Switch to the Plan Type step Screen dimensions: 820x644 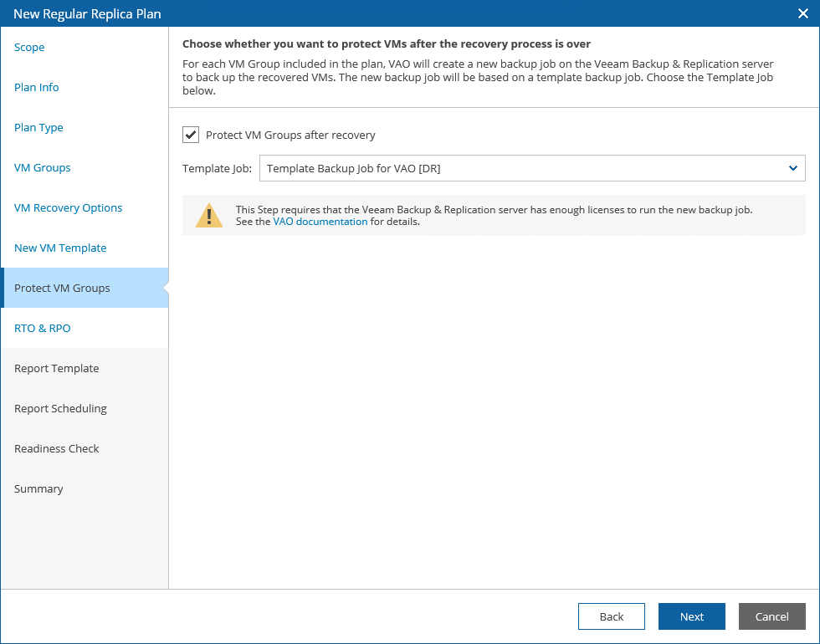pyautogui.click(x=38, y=128)
